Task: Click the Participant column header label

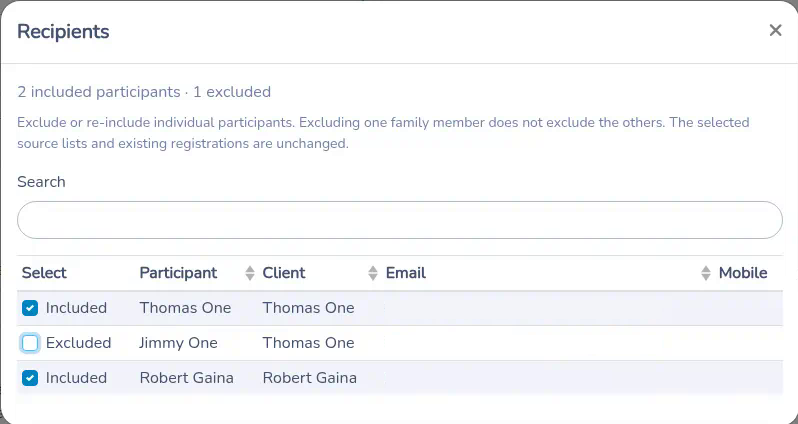Action: (178, 273)
